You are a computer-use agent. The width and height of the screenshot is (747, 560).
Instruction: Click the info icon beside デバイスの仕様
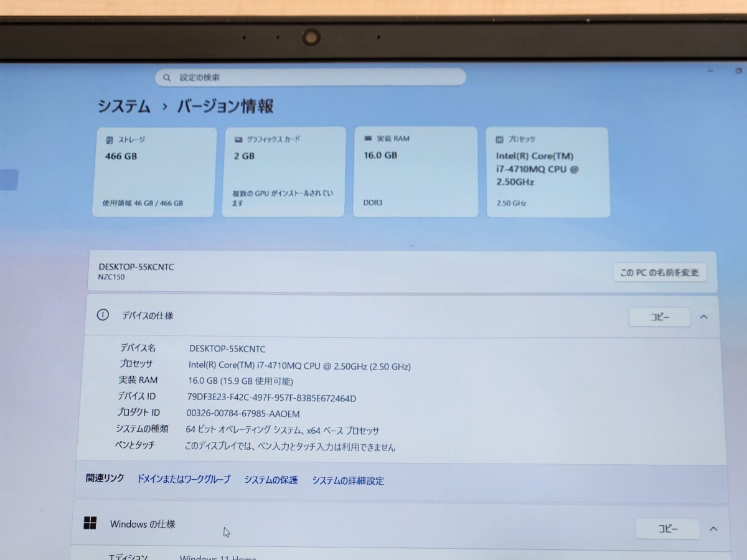coord(102,315)
